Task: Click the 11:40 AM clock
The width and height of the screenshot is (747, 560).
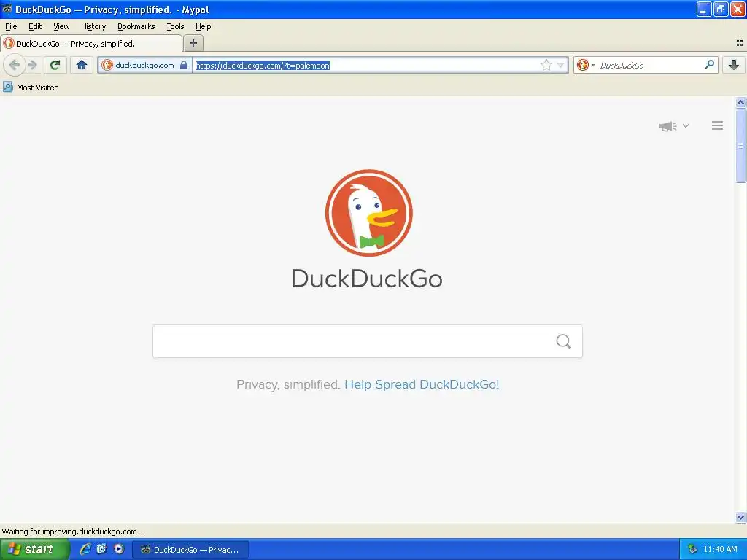Action: tap(720, 550)
